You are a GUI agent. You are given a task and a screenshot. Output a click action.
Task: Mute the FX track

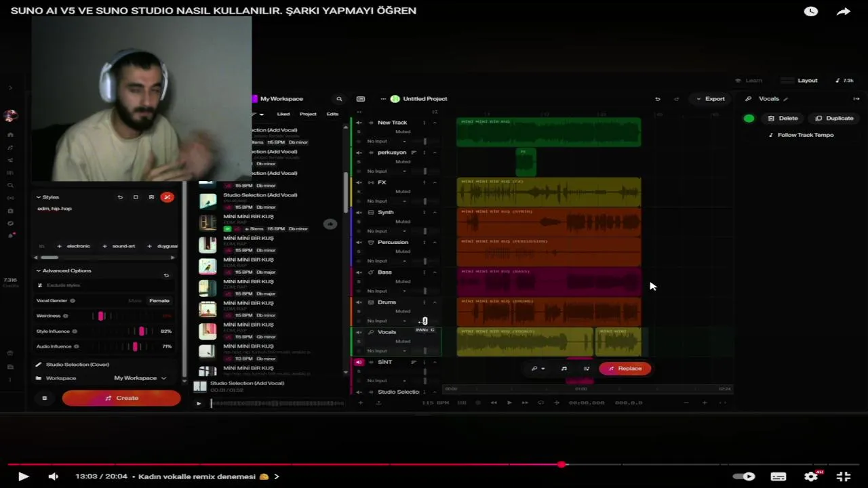pyautogui.click(x=359, y=182)
